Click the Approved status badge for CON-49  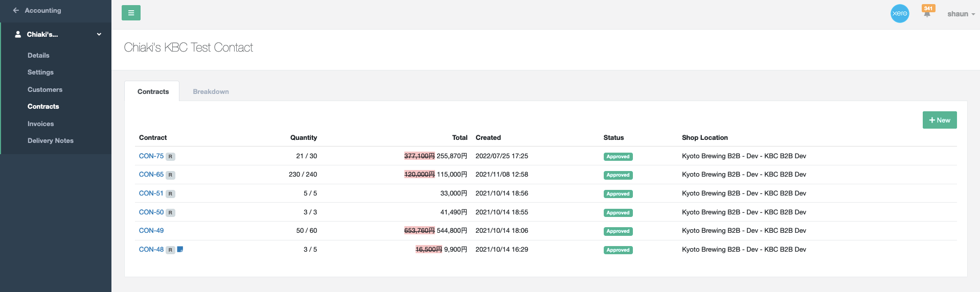point(618,231)
